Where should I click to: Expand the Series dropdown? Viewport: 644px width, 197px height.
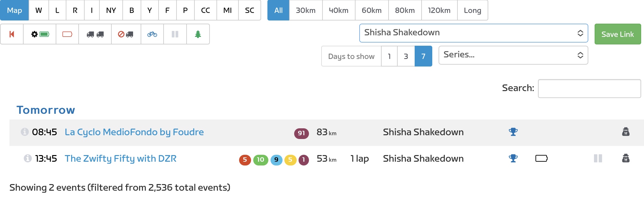(513, 55)
